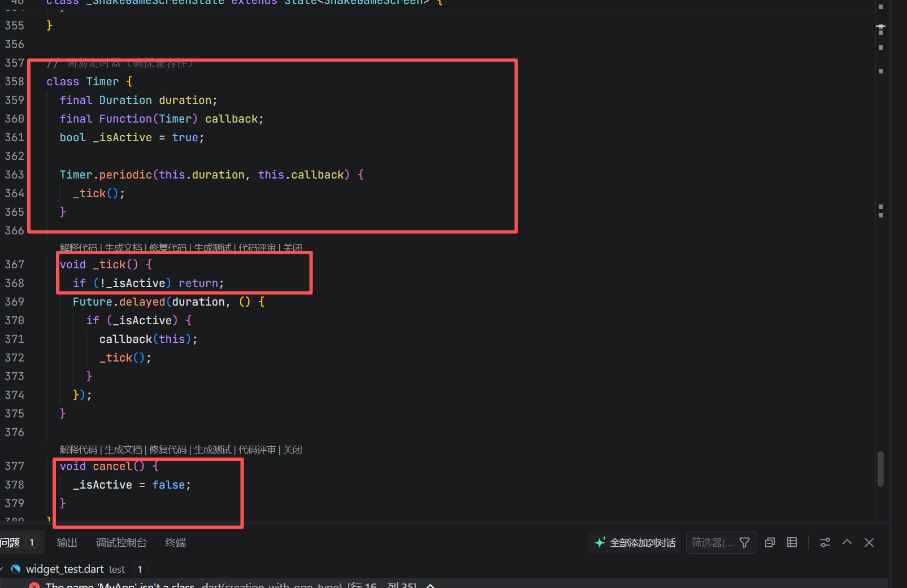Click 修复代码 above void cancel()
The width and height of the screenshot is (907, 588).
tap(168, 450)
